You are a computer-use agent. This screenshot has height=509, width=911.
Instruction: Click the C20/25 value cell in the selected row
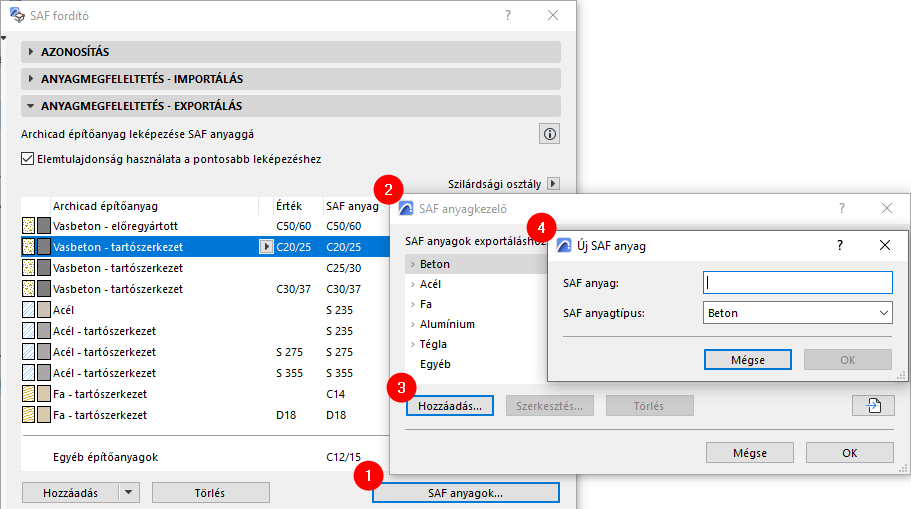(293, 247)
